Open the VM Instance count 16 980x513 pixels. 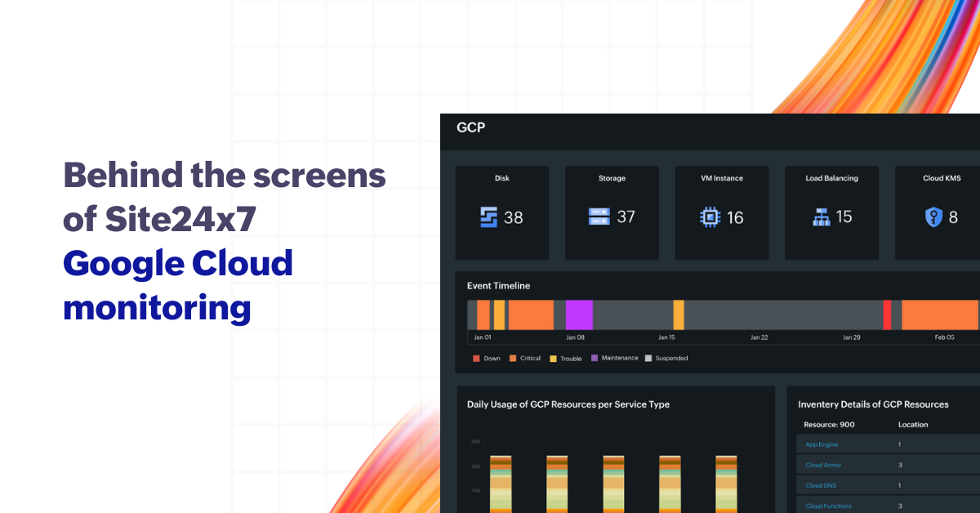pos(735,217)
